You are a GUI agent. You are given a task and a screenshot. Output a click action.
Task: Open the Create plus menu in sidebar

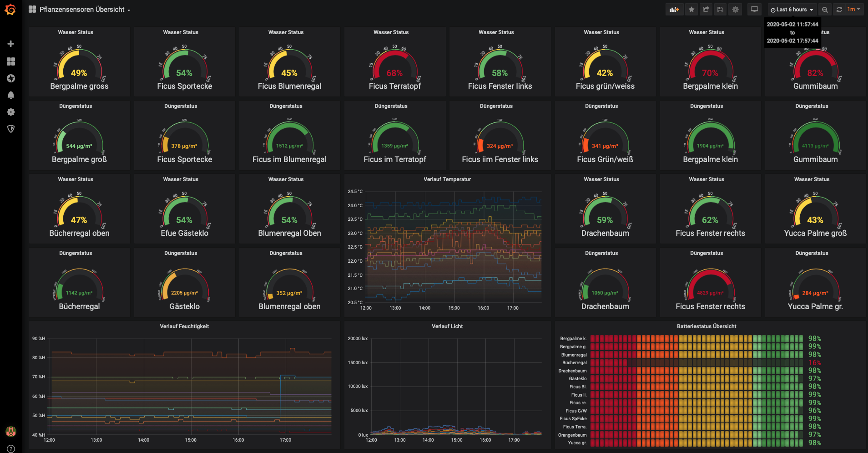point(11,44)
